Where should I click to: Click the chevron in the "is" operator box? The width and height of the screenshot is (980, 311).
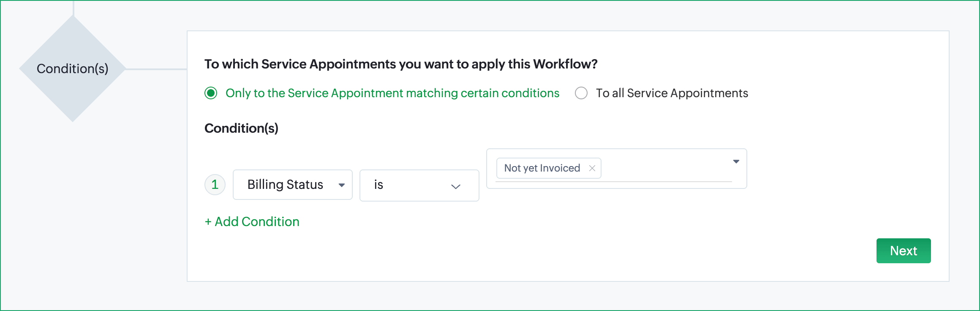pos(455,186)
